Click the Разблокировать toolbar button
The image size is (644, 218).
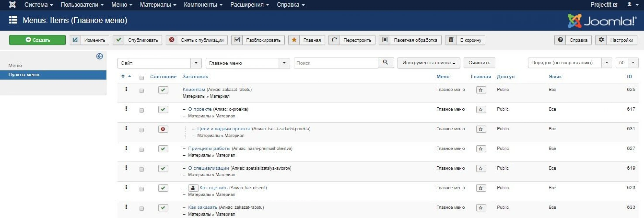pyautogui.click(x=258, y=40)
